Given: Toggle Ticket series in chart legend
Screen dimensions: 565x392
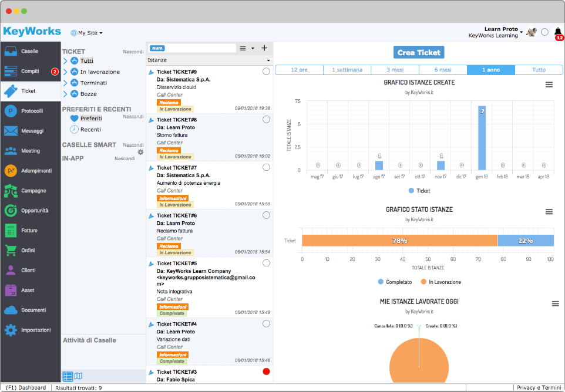Looking at the screenshot, I should [x=419, y=191].
